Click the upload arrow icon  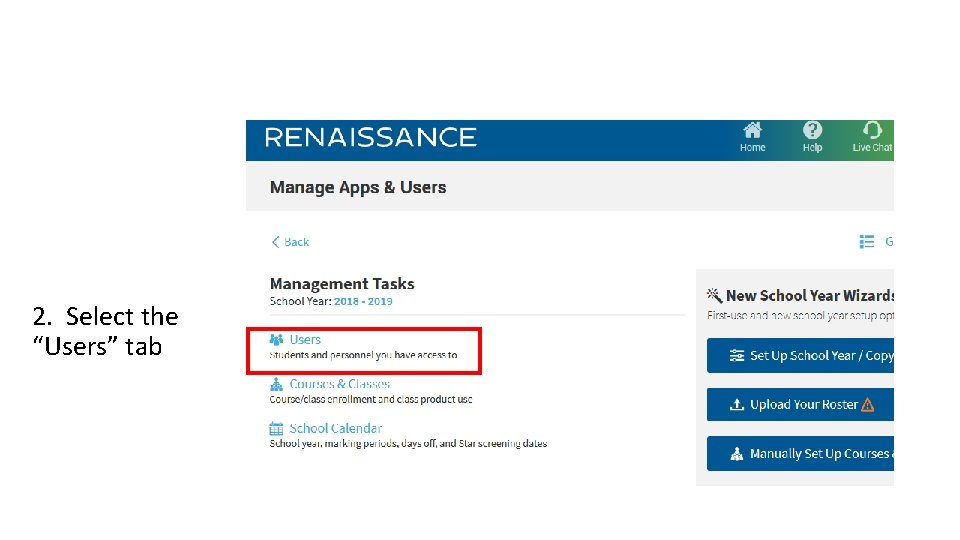point(737,405)
